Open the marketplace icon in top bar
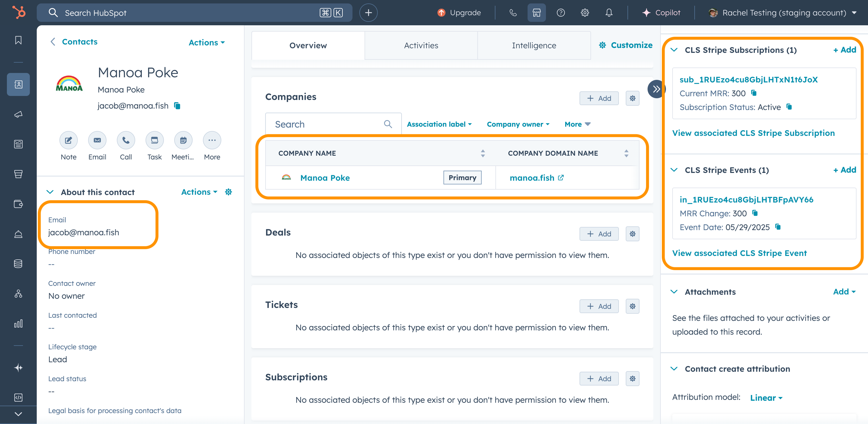Viewport: 868px width, 424px height. [536, 13]
